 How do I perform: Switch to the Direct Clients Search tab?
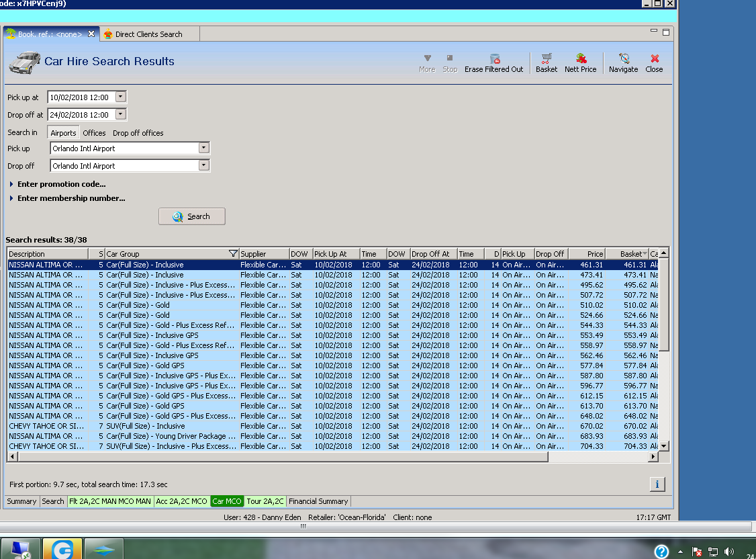pyautogui.click(x=148, y=34)
